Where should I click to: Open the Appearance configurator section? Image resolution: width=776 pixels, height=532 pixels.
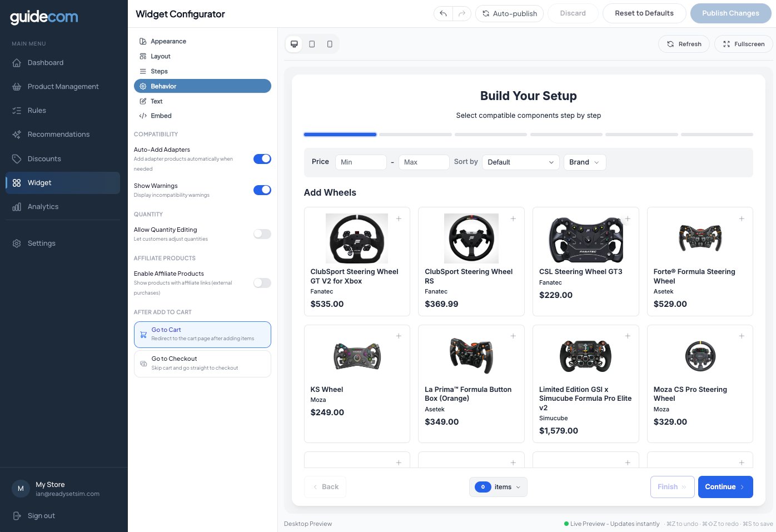(168, 41)
